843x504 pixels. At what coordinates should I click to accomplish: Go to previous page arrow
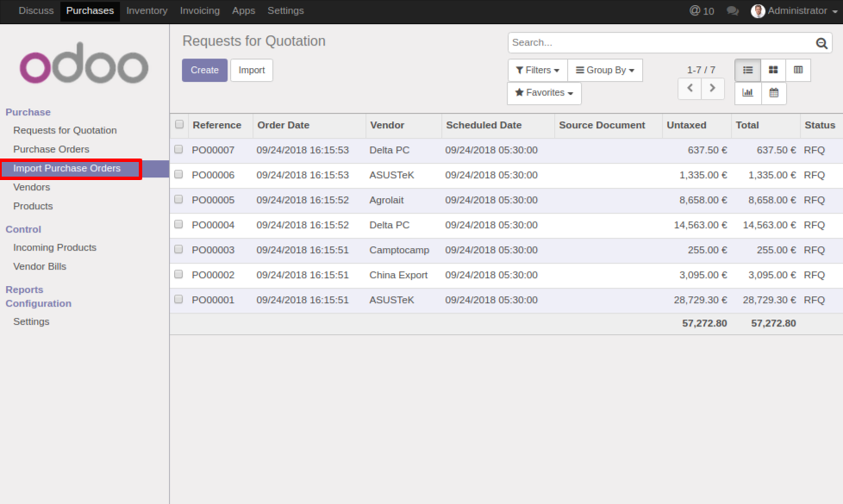[690, 88]
